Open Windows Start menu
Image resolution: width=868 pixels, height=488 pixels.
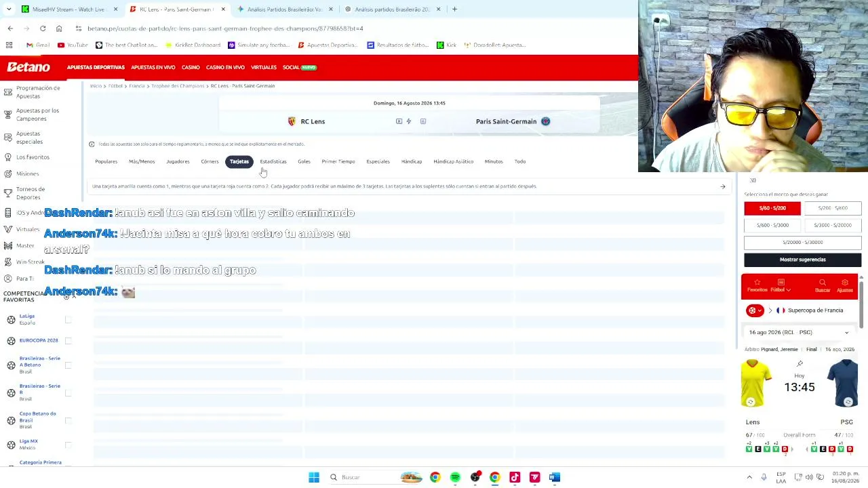tap(314, 477)
